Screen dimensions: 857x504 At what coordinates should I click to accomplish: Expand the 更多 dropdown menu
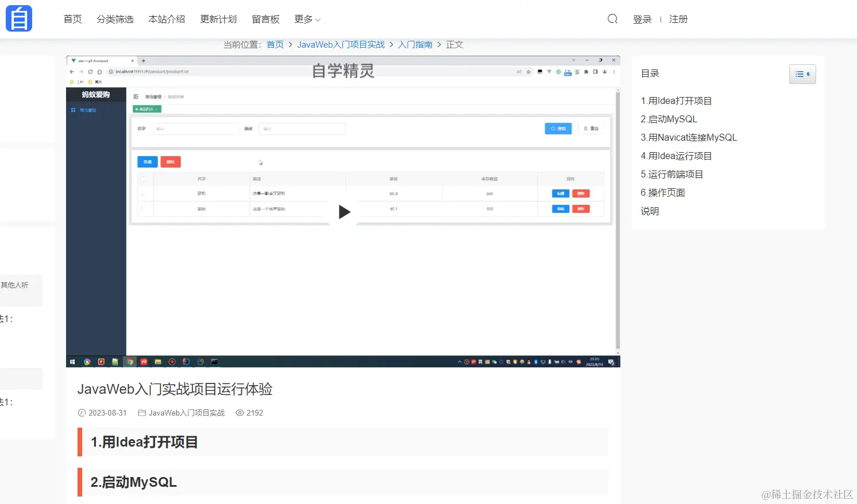coord(307,19)
